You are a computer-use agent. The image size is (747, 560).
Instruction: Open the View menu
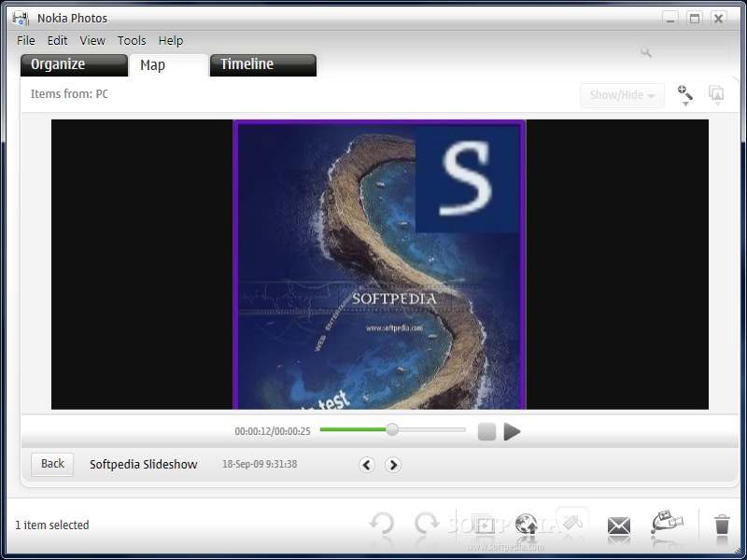click(x=92, y=40)
